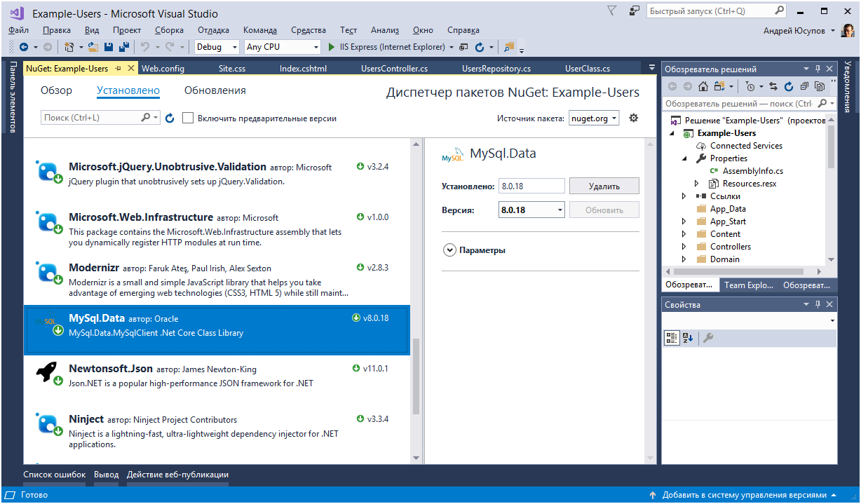This screenshot has width=861, height=504.
Task: Pin the Свойства panel
Action: [818, 304]
